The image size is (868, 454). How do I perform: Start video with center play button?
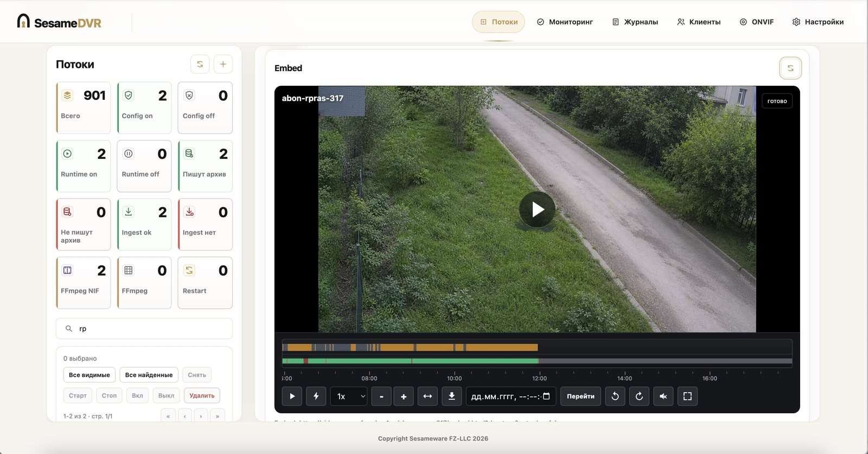click(x=537, y=209)
